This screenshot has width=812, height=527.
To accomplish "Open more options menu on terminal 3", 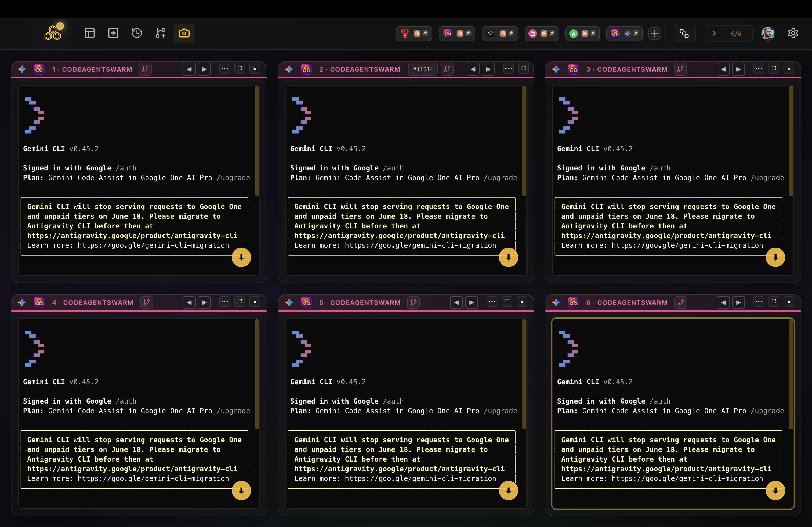I will [x=759, y=68].
